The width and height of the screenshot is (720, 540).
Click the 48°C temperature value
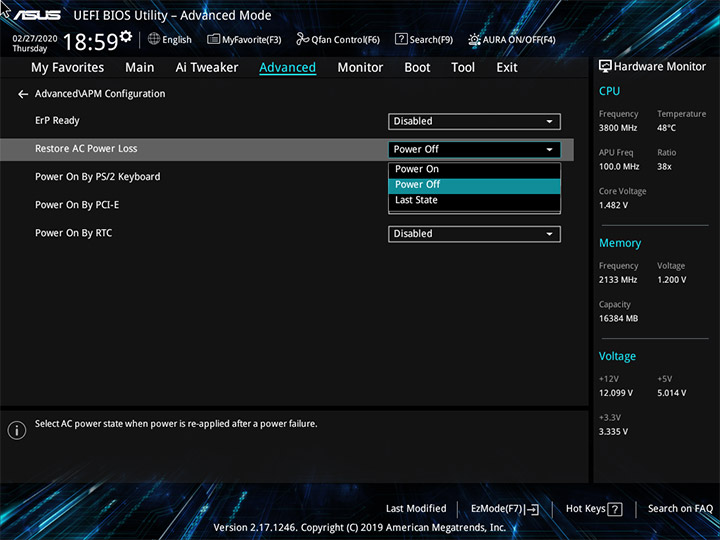[666, 128]
